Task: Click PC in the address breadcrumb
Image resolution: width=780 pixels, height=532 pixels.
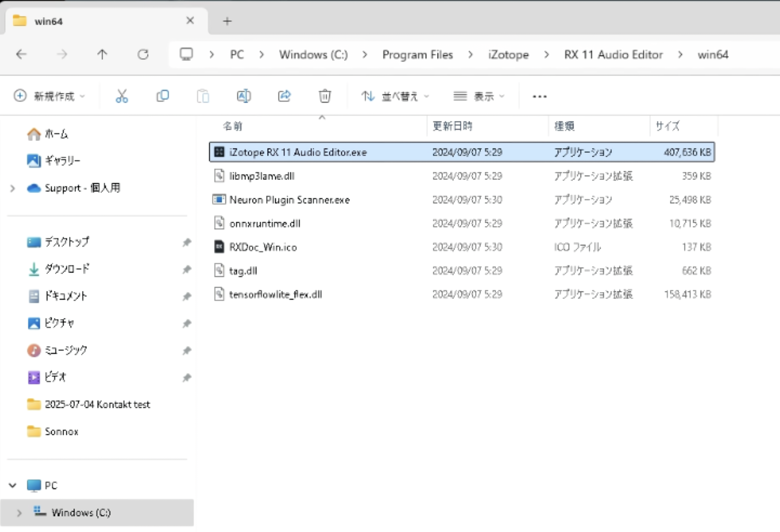Action: (x=237, y=54)
